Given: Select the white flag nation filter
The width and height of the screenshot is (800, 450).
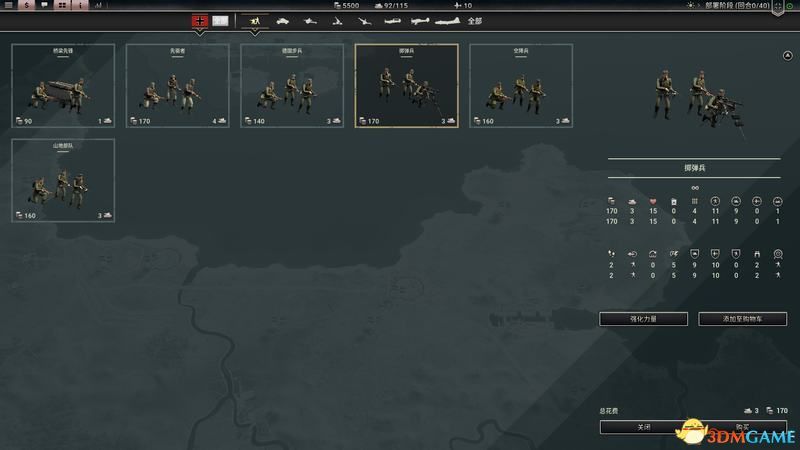Looking at the screenshot, I should [220, 21].
